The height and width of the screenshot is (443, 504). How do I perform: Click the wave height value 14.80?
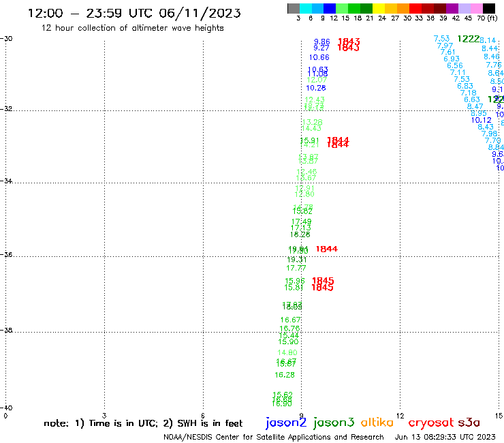tap(287, 352)
